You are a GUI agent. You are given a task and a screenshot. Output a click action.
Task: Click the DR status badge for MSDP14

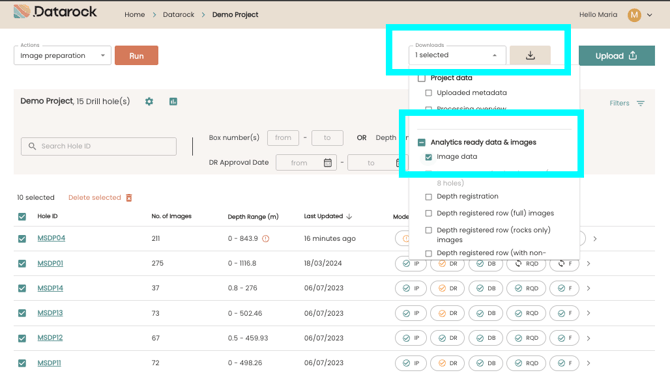(448, 288)
